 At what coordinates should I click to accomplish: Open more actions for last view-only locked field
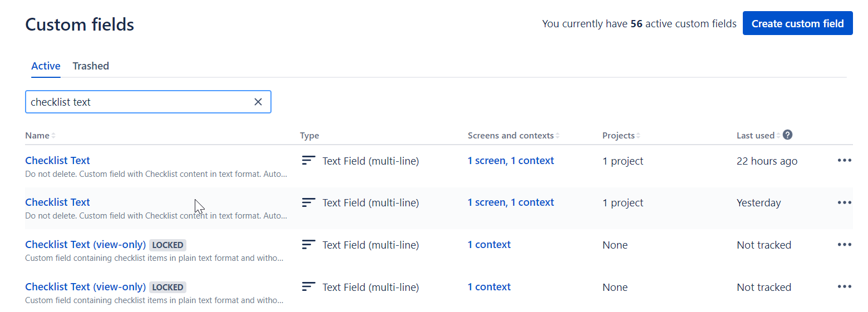click(x=844, y=287)
